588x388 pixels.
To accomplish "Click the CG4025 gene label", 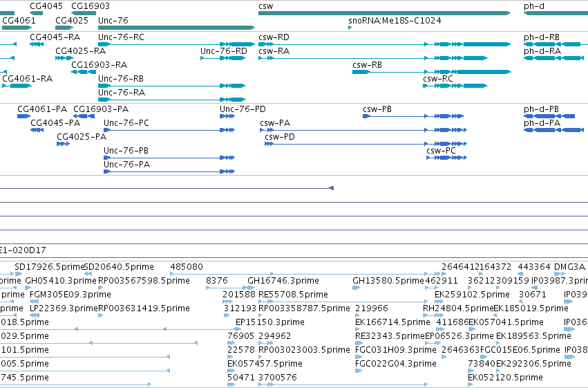I will pos(72,20).
